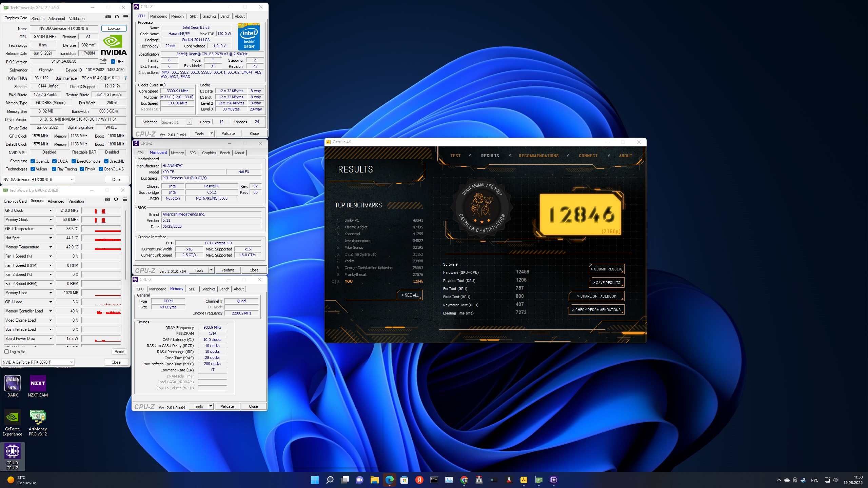Open File Explorer from the taskbar

[374, 480]
